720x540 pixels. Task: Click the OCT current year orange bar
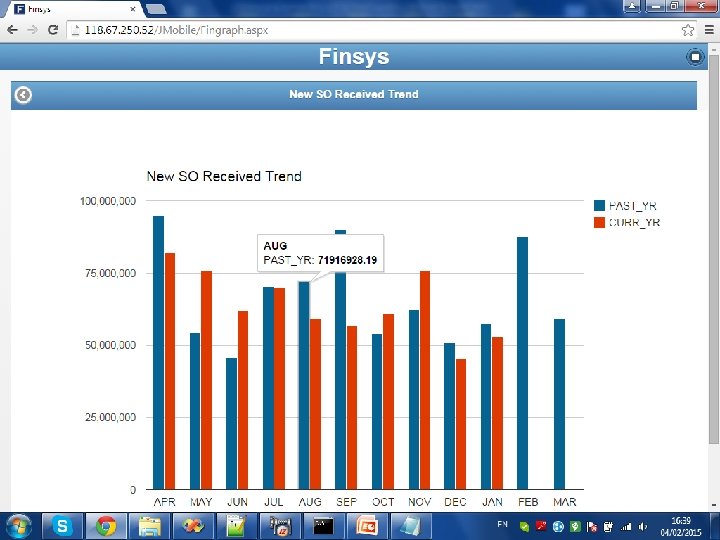point(388,402)
